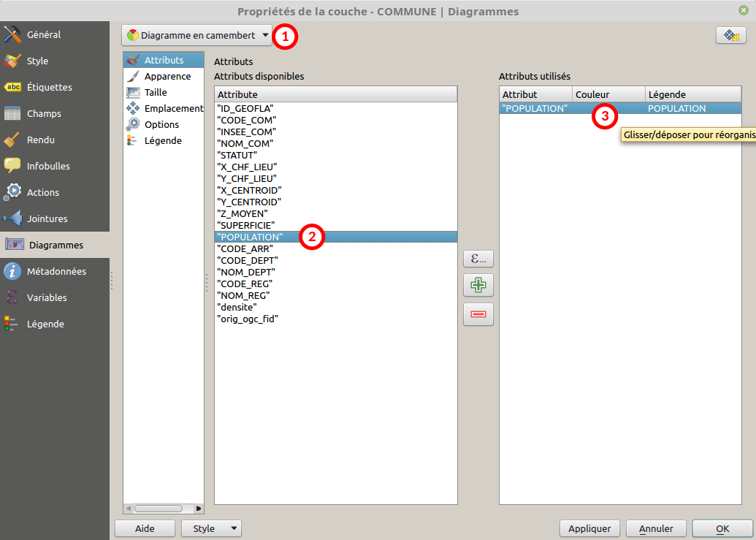756x540 pixels.
Task: Click the Appliquer button
Action: (x=589, y=528)
